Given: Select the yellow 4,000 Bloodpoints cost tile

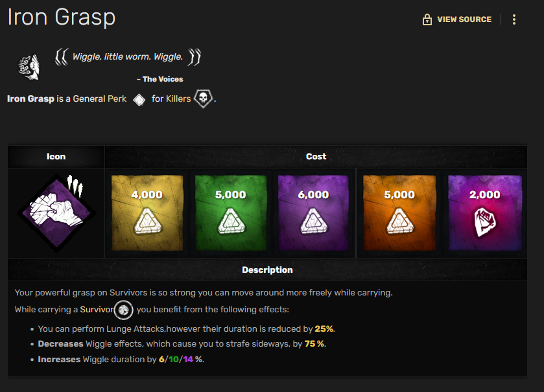Looking at the screenshot, I should 147,213.
